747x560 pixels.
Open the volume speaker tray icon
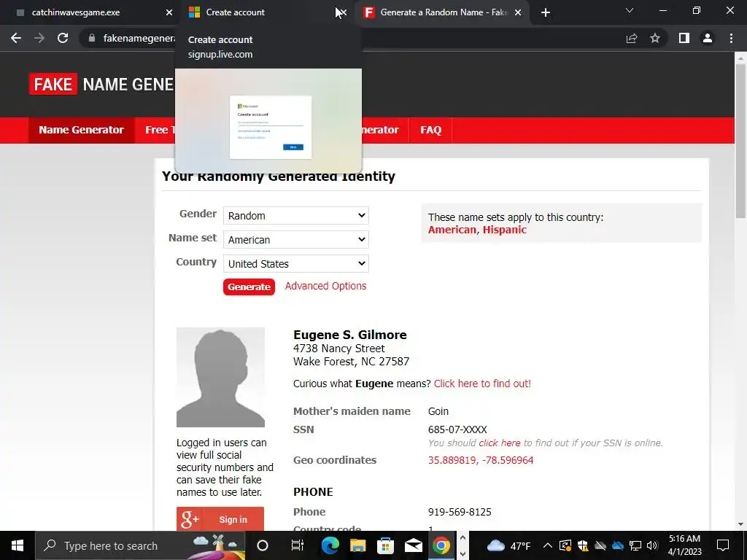pos(652,545)
